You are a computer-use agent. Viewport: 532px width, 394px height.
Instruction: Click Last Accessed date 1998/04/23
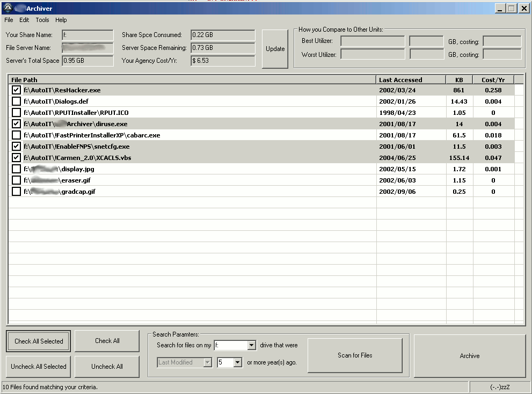tap(397, 112)
